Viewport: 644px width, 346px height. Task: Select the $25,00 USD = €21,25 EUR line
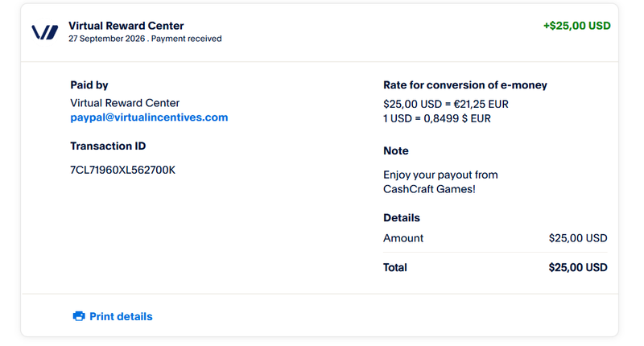[446, 105]
